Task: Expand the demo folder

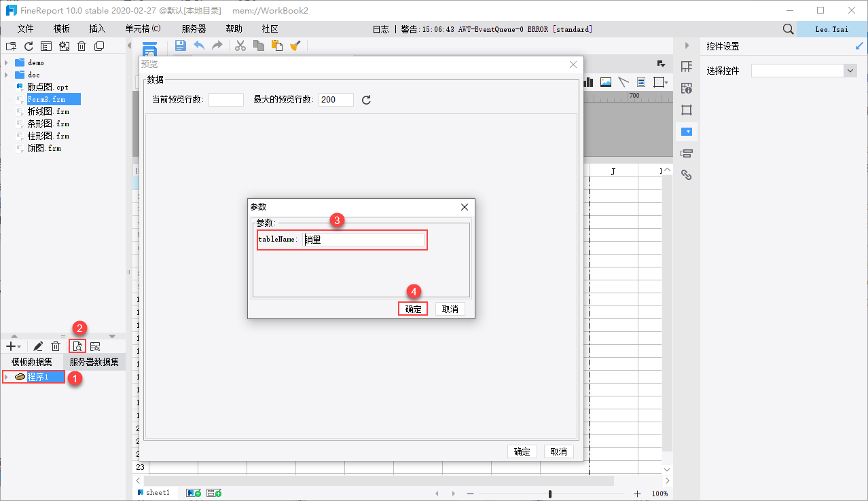Action: point(6,62)
